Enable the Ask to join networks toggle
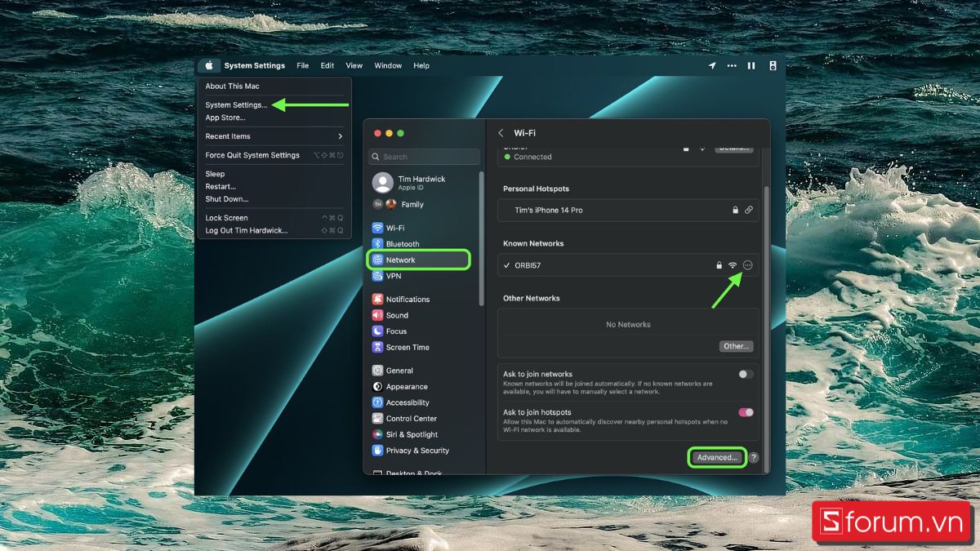The image size is (980, 551). coord(744,374)
